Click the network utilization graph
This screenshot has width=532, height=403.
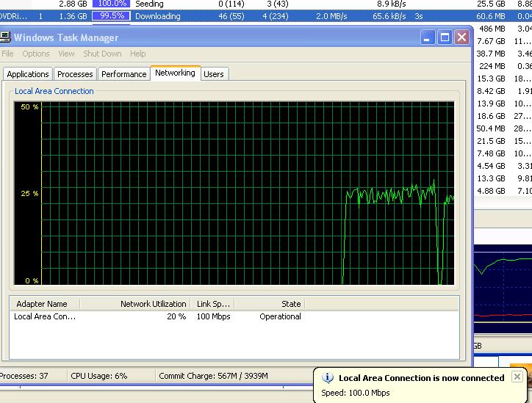coord(234,193)
